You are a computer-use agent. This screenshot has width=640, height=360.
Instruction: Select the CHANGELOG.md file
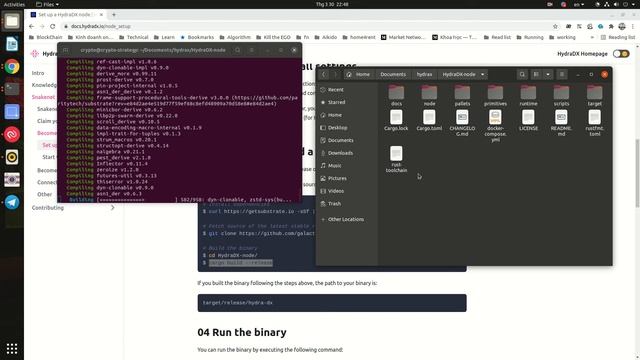(462, 123)
